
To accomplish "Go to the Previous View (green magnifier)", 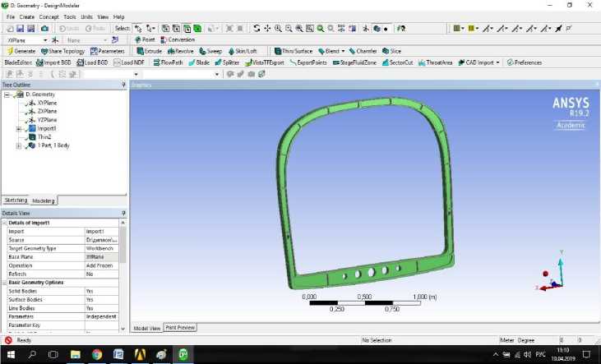I will (320, 29).
